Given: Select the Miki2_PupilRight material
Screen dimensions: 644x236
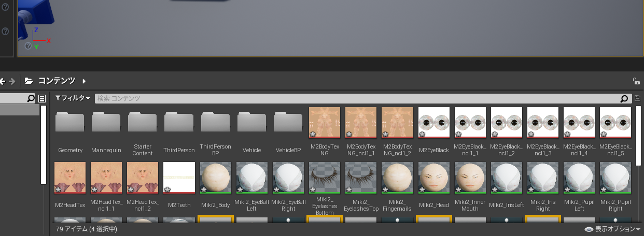Looking at the screenshot, I should 615,178.
